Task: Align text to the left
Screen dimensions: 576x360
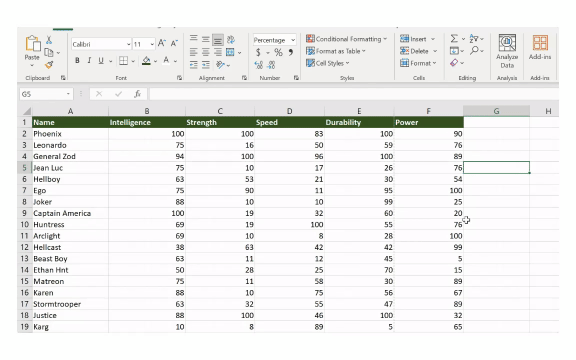Action: (x=194, y=52)
